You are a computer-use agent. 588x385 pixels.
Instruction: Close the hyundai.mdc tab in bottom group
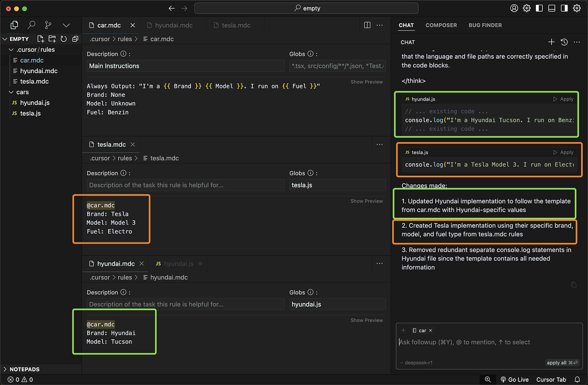141,263
